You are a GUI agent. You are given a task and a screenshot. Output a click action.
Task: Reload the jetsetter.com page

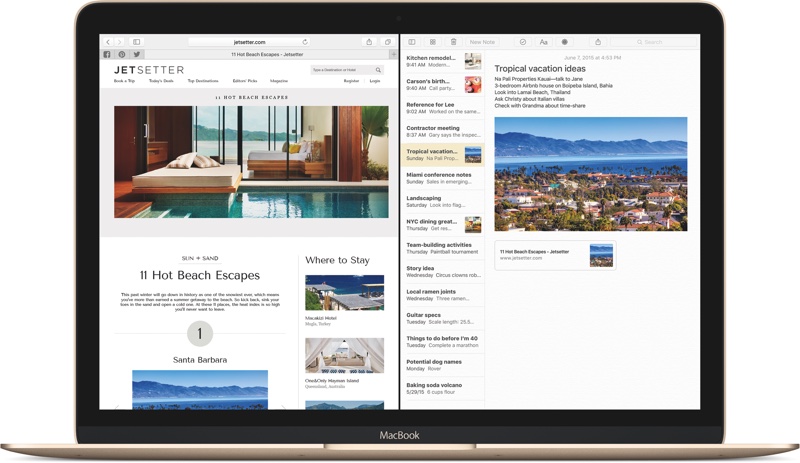[x=305, y=42]
